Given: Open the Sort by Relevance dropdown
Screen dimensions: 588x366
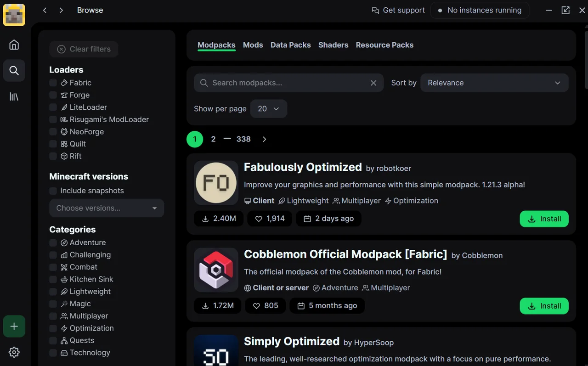Looking at the screenshot, I should tap(494, 83).
